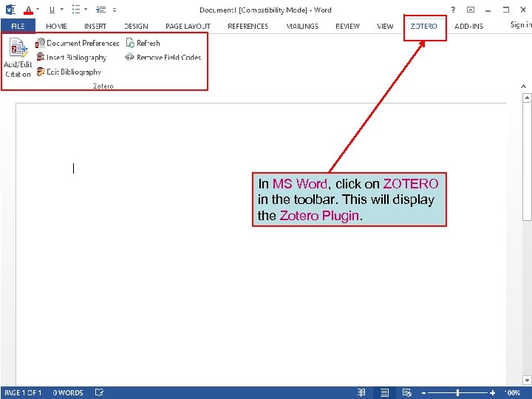Open the Help question mark icon
Viewport: 532px width, 399px height.
pos(453,10)
